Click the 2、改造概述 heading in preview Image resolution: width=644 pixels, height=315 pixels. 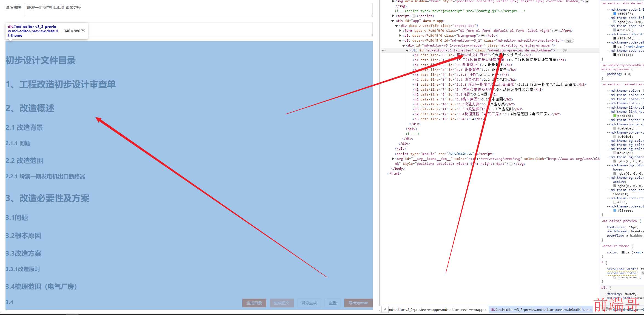click(x=30, y=108)
